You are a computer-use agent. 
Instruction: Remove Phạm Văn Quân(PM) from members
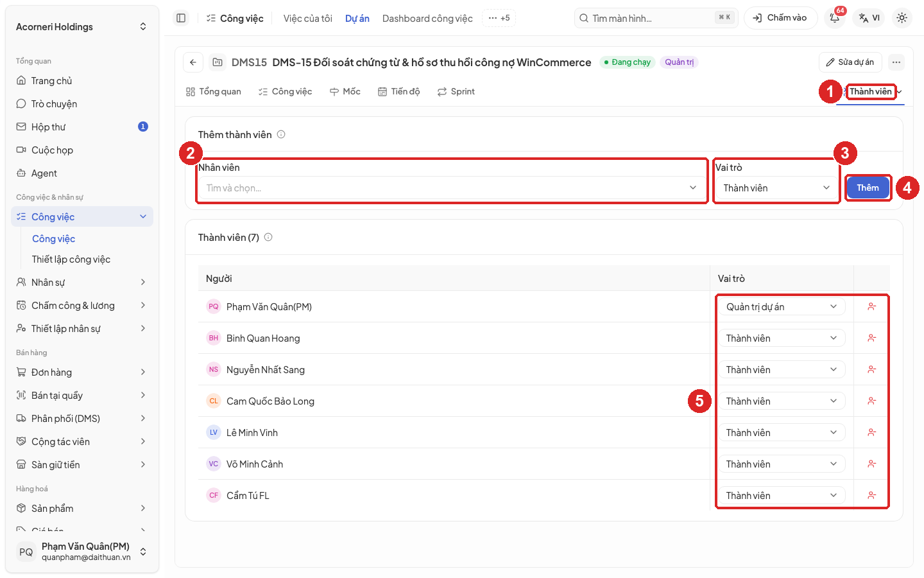tap(871, 306)
